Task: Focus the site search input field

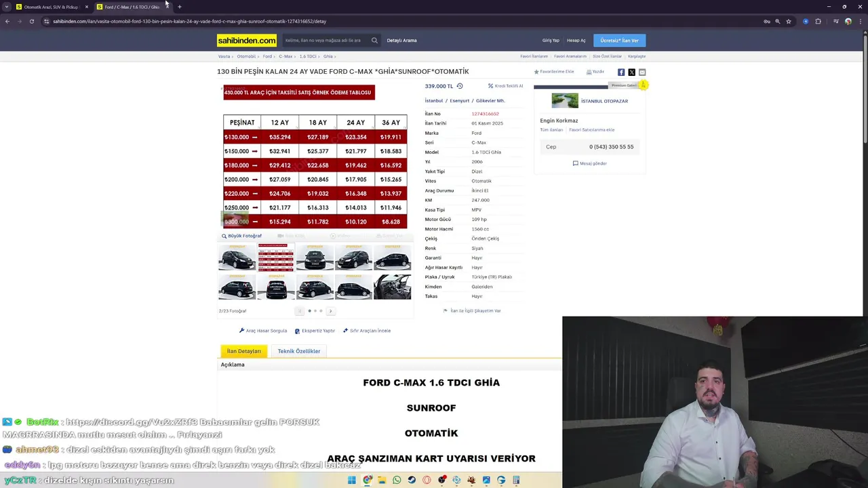Action: (325, 40)
